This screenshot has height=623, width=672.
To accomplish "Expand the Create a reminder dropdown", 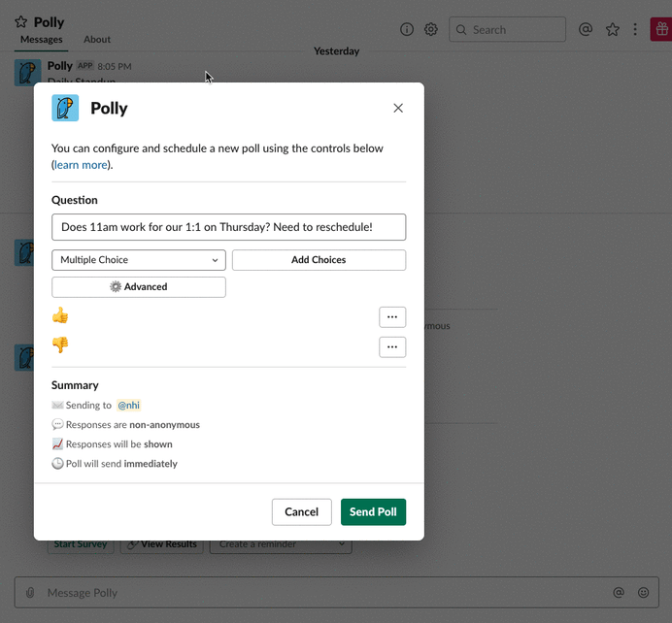I will (281, 544).
